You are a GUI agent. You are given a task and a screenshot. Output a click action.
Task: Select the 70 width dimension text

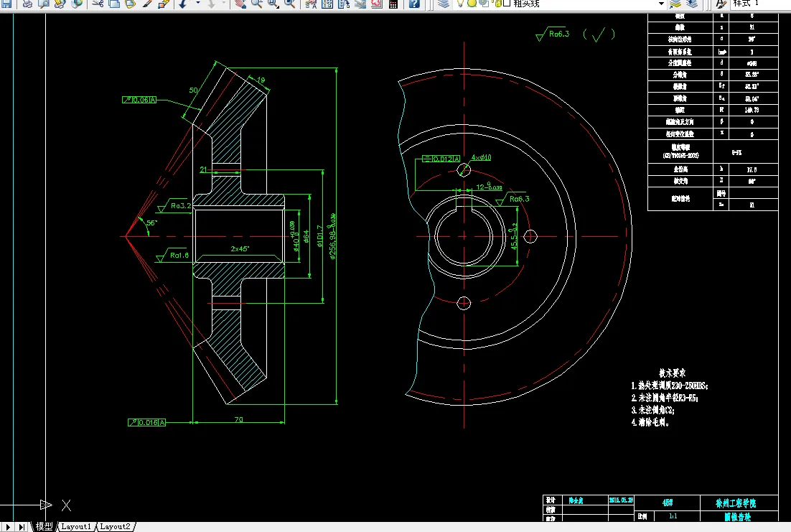(238, 419)
